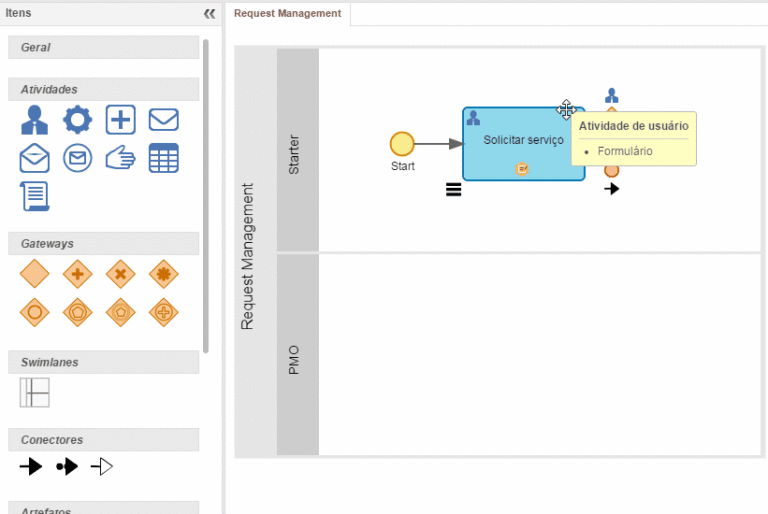Choose the closed envelope message activity
Viewport: 768px width, 514px height.
(163, 120)
